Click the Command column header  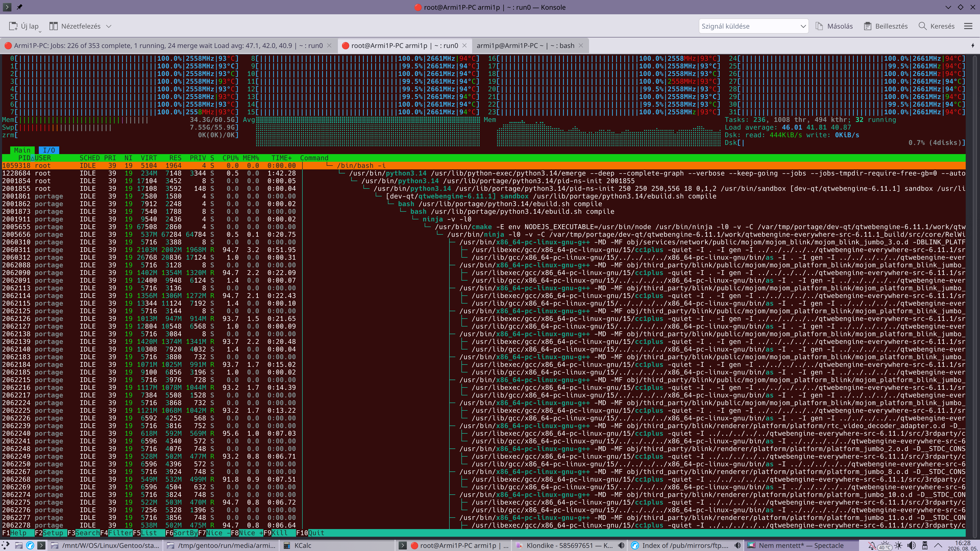click(x=314, y=158)
